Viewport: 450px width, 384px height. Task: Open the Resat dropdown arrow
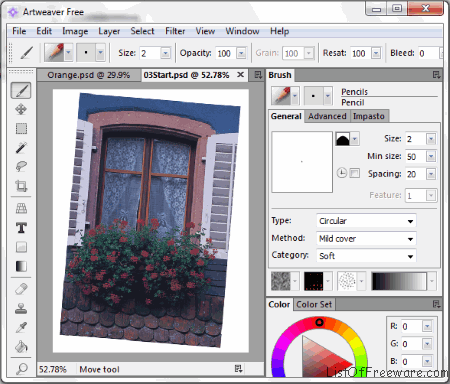(376, 53)
